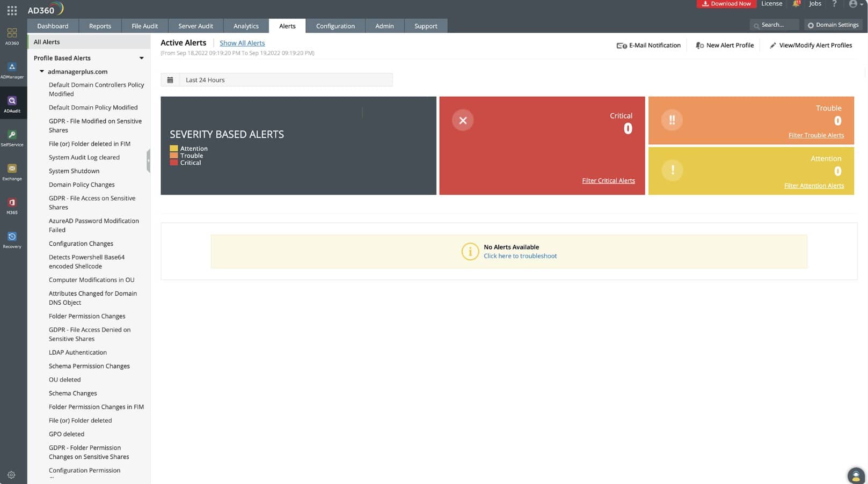Image resolution: width=868 pixels, height=484 pixels.
Task: Open the Reports tab
Action: coord(100,26)
